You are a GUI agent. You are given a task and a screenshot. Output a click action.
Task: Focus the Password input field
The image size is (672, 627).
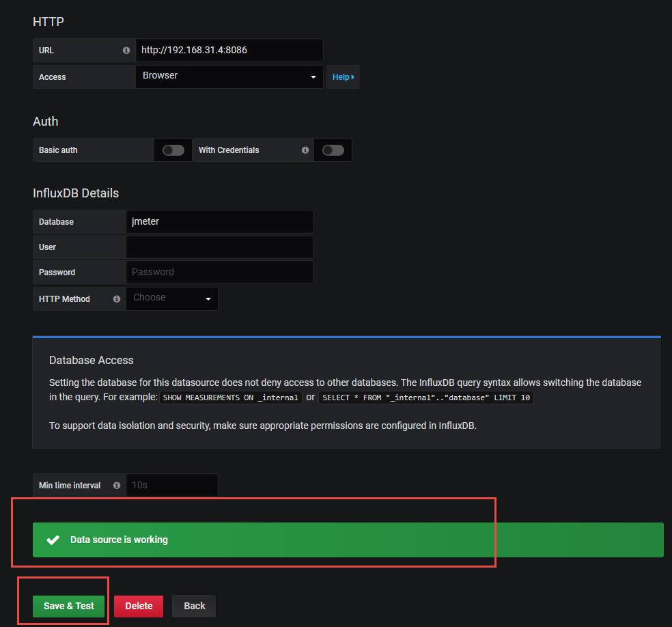point(219,272)
